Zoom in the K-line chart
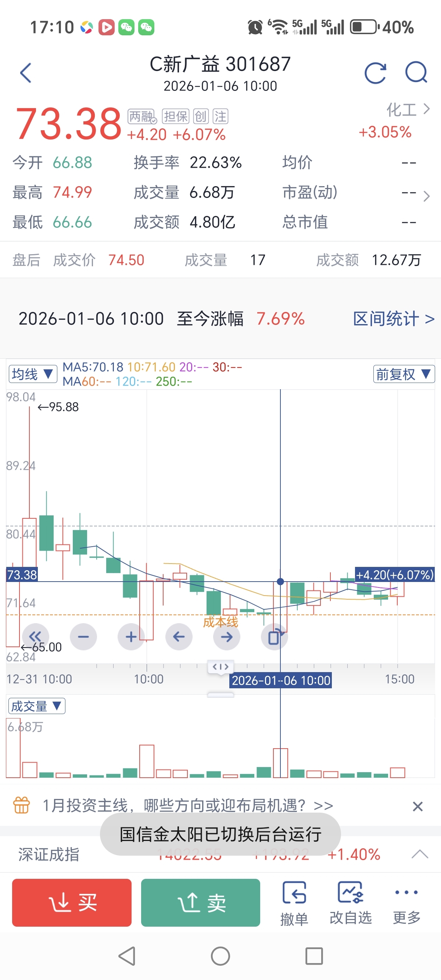441x980 pixels. [131, 636]
